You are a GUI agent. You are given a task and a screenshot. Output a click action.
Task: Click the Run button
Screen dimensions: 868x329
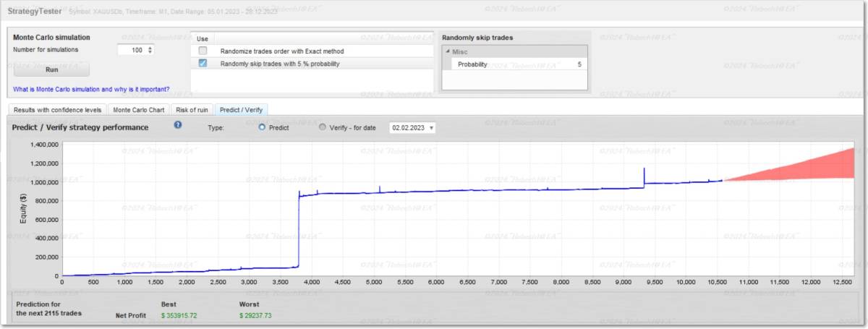51,70
